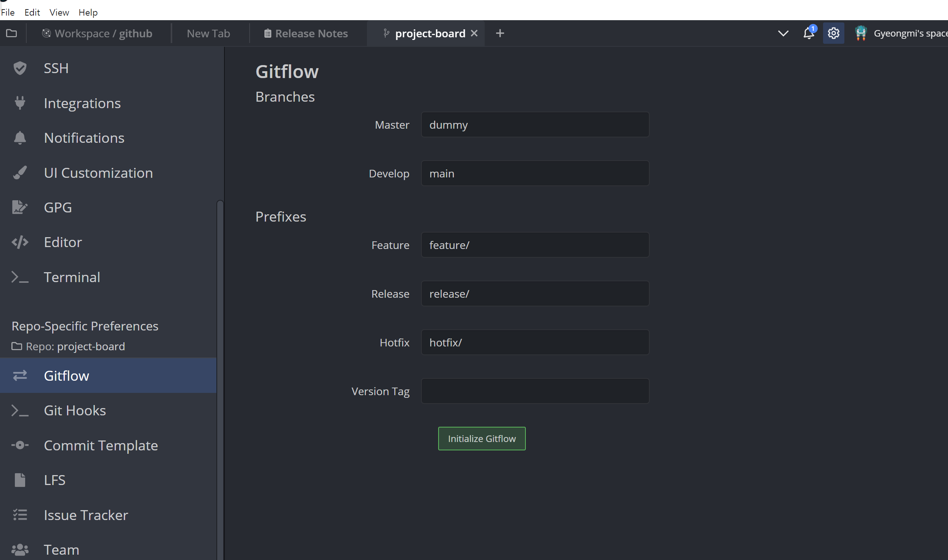
Task: Click the Notifications bell icon in sidebar
Action: pos(20,138)
